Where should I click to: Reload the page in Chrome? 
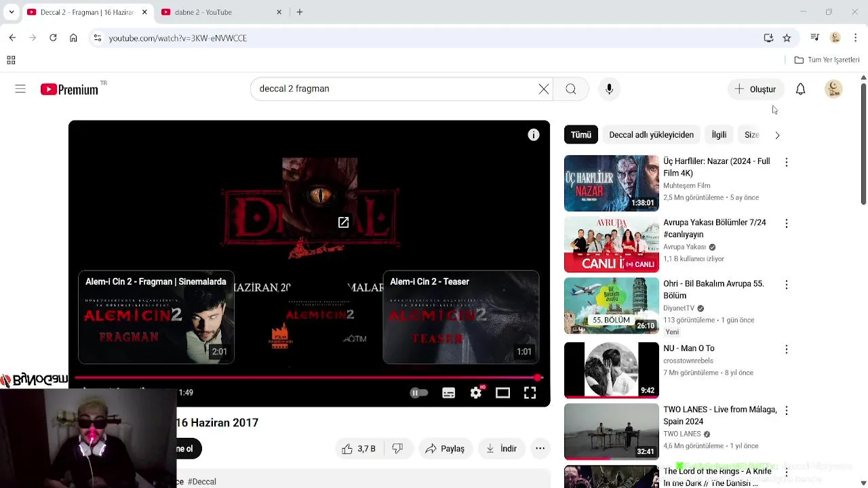[53, 38]
